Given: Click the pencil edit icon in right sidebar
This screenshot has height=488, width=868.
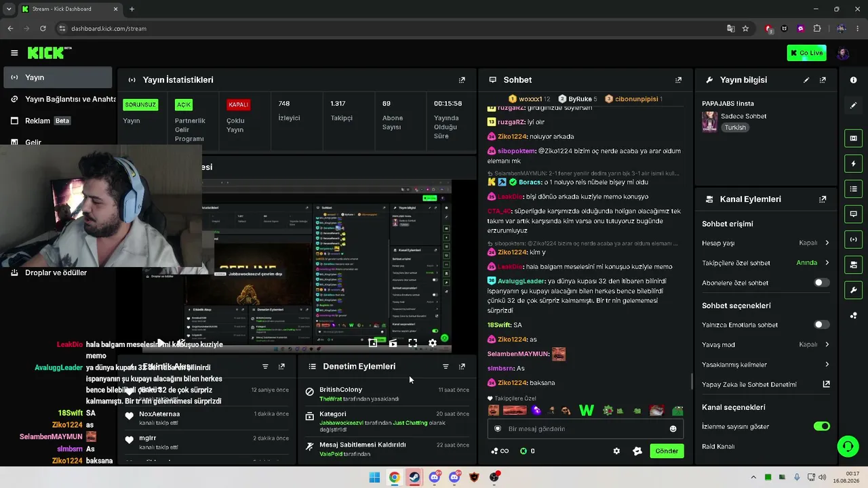Looking at the screenshot, I should 853,106.
